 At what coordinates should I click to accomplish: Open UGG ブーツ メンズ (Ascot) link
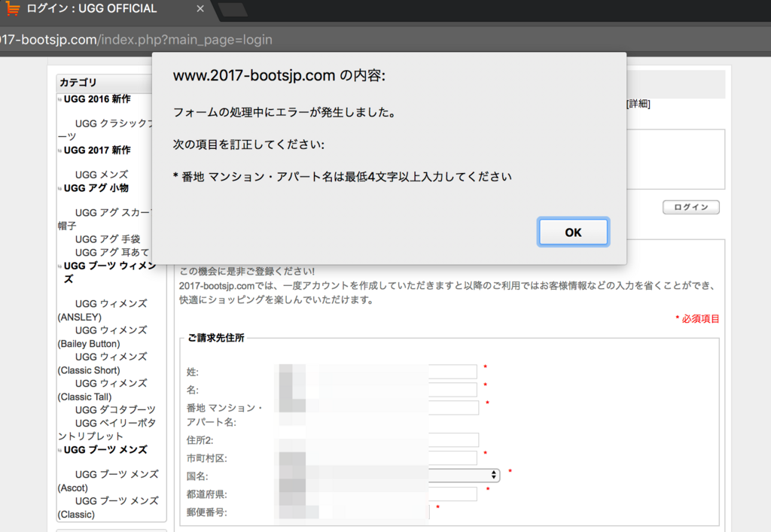[x=108, y=481]
